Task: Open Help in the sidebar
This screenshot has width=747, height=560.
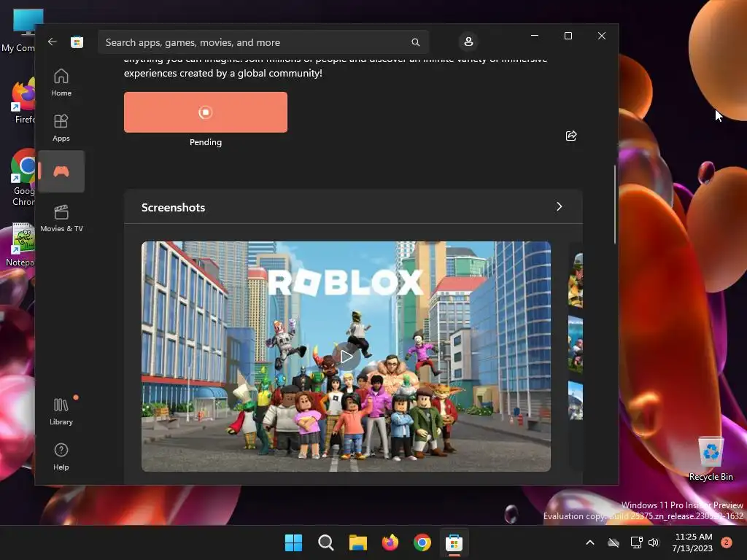Action: (x=61, y=456)
